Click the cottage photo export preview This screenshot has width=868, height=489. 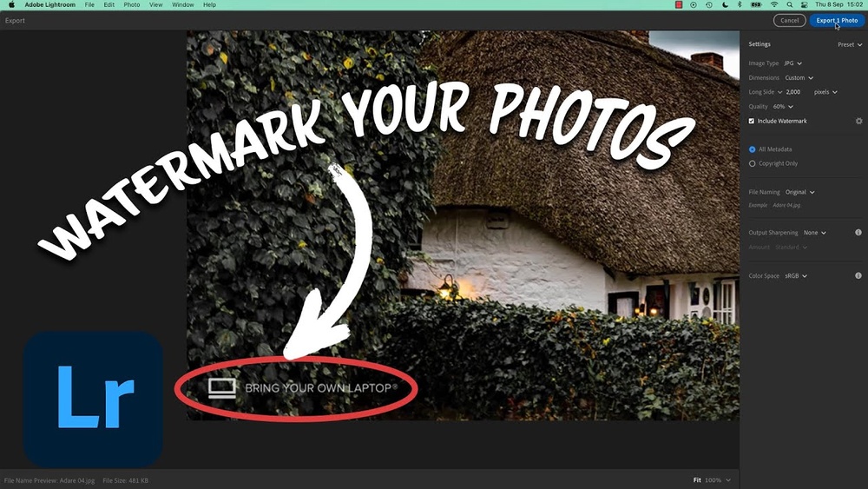tap(463, 226)
